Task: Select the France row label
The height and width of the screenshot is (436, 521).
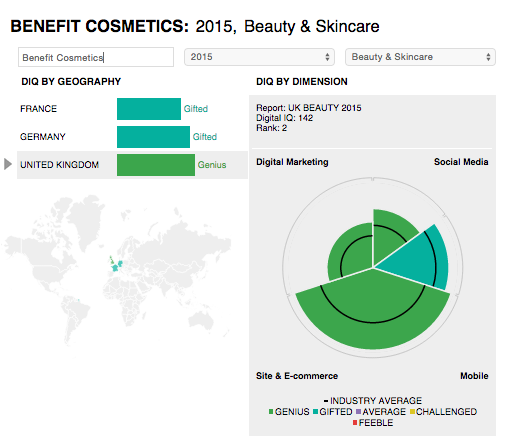Action: click(x=39, y=109)
